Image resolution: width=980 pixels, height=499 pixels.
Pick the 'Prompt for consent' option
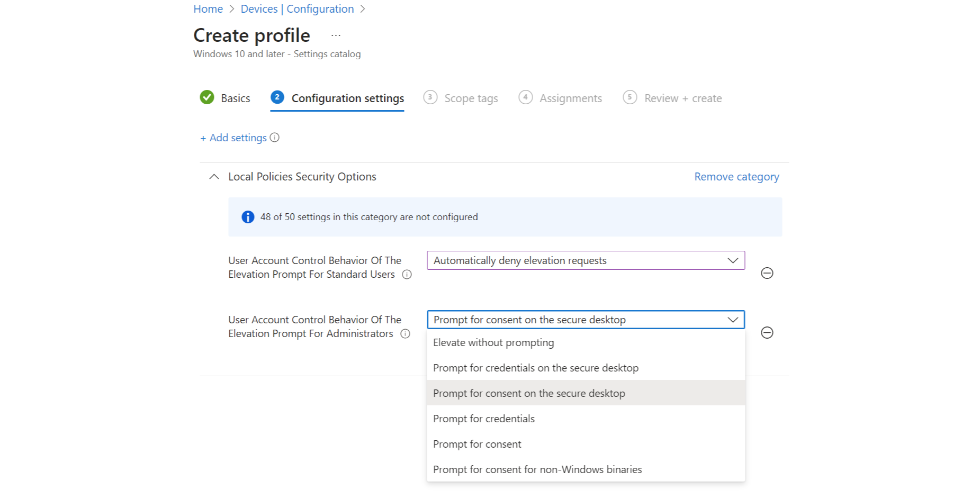(477, 444)
